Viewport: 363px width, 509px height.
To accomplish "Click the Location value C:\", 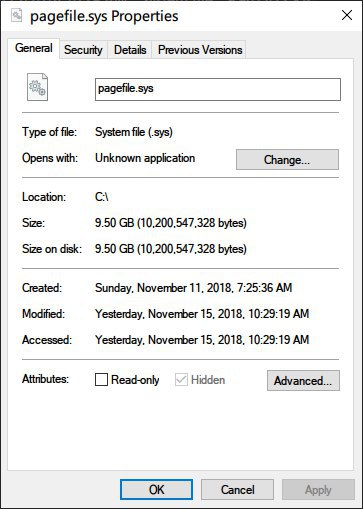I will [102, 197].
